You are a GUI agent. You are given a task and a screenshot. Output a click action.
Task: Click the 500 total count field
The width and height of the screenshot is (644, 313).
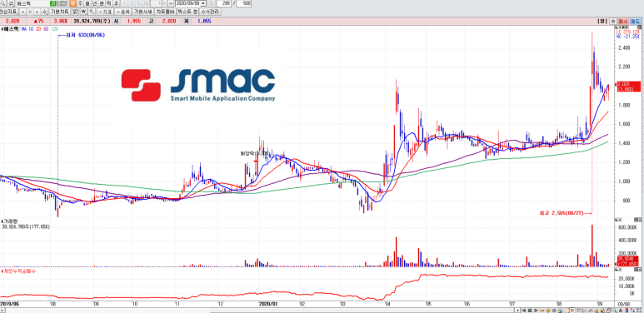pos(244,3)
